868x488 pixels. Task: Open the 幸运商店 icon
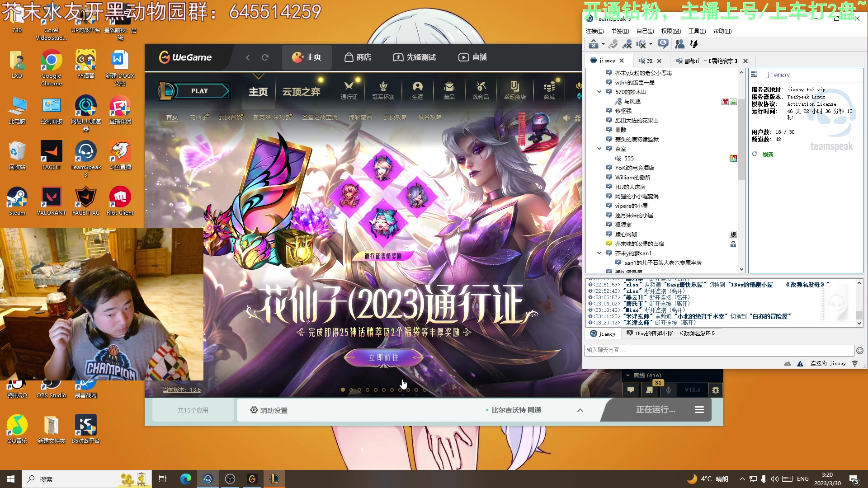click(x=514, y=91)
